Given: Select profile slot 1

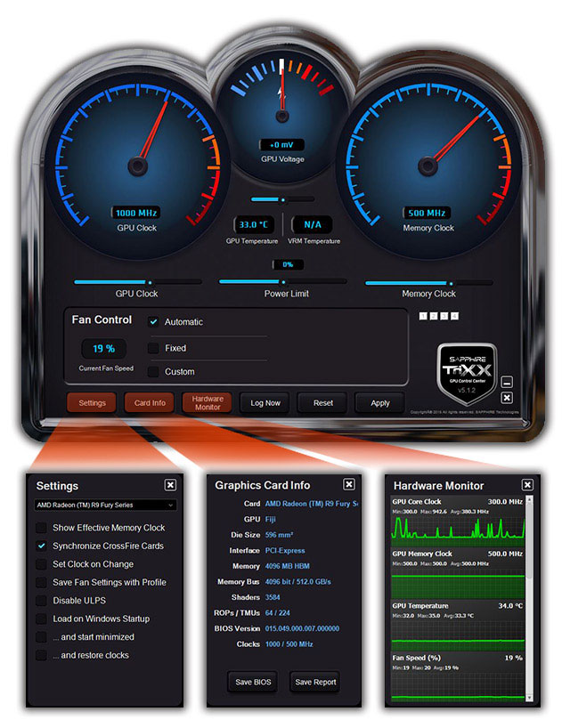Looking at the screenshot, I should (423, 315).
